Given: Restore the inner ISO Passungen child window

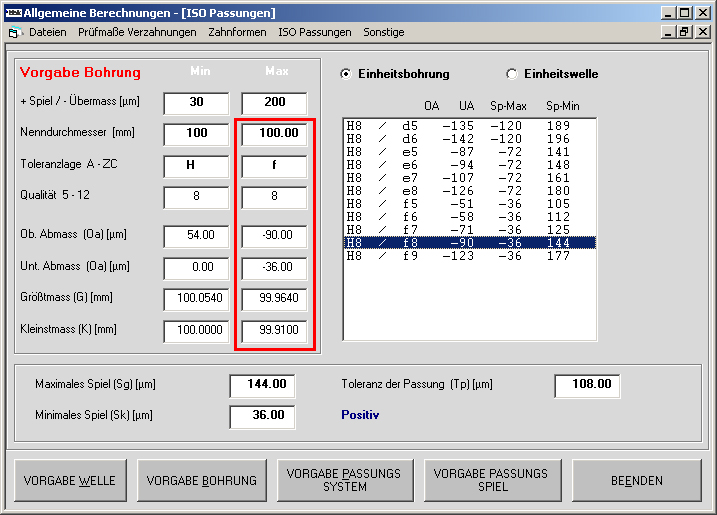Looking at the screenshot, I should (x=685, y=32).
